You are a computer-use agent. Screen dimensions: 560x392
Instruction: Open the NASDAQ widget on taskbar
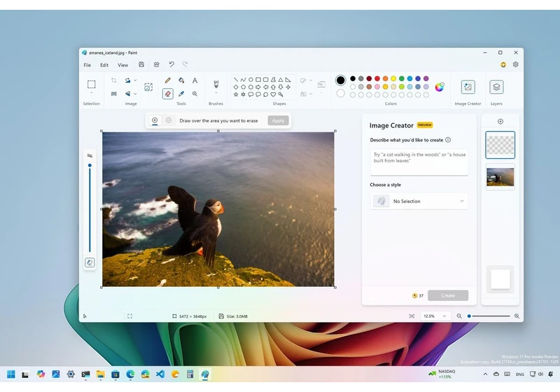pos(442,374)
